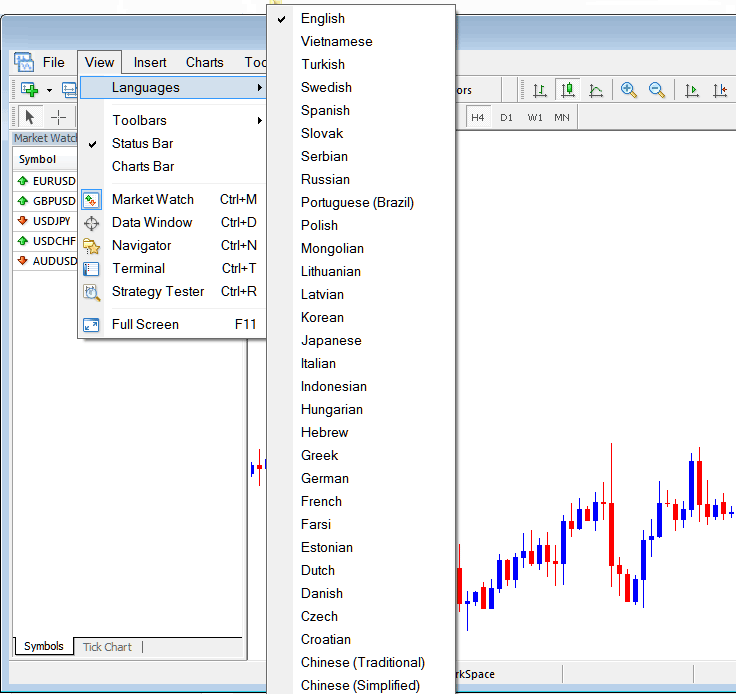The width and height of the screenshot is (737, 694).
Task: Toggle the Status Bar menu option
Action: click(x=143, y=143)
